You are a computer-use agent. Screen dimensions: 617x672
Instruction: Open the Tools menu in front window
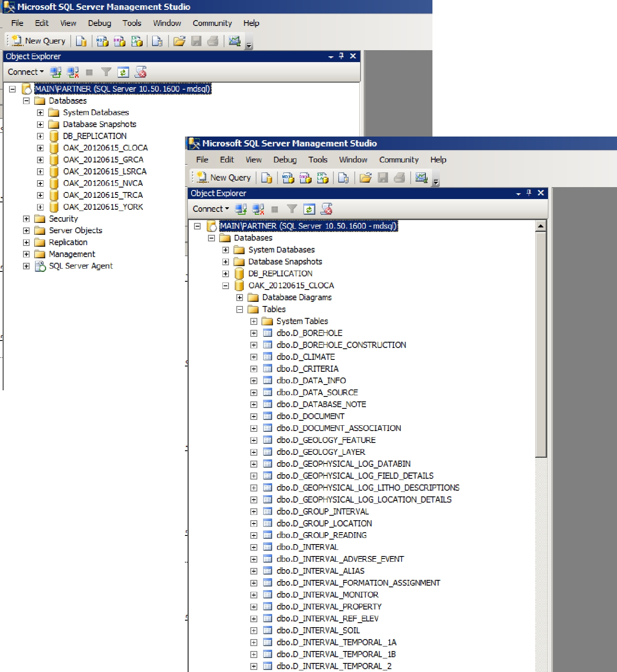[318, 160]
